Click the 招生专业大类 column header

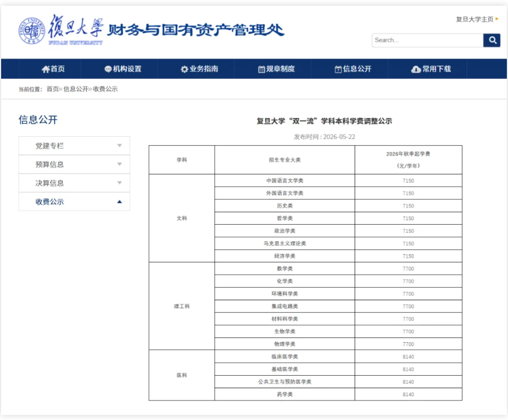[x=285, y=160]
